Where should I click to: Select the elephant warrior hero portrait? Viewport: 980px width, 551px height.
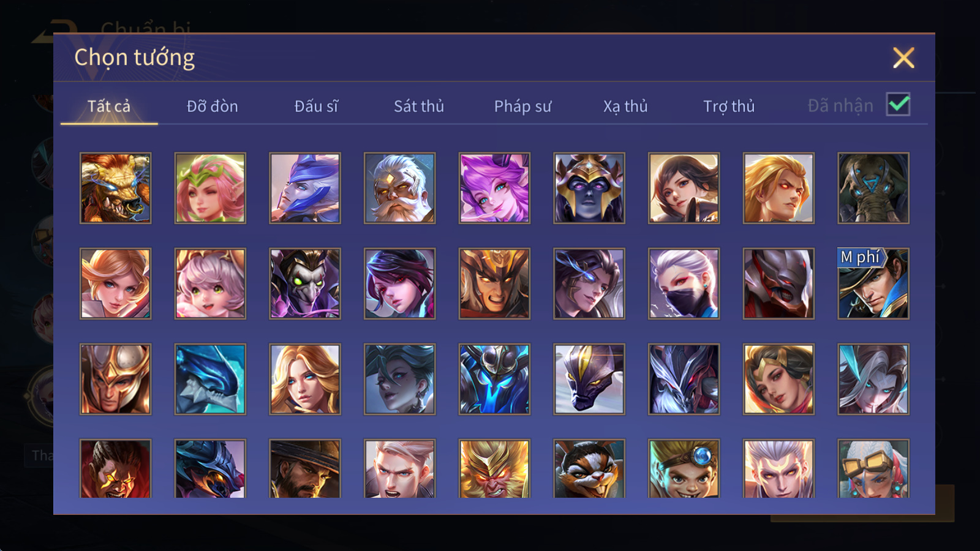point(873,188)
